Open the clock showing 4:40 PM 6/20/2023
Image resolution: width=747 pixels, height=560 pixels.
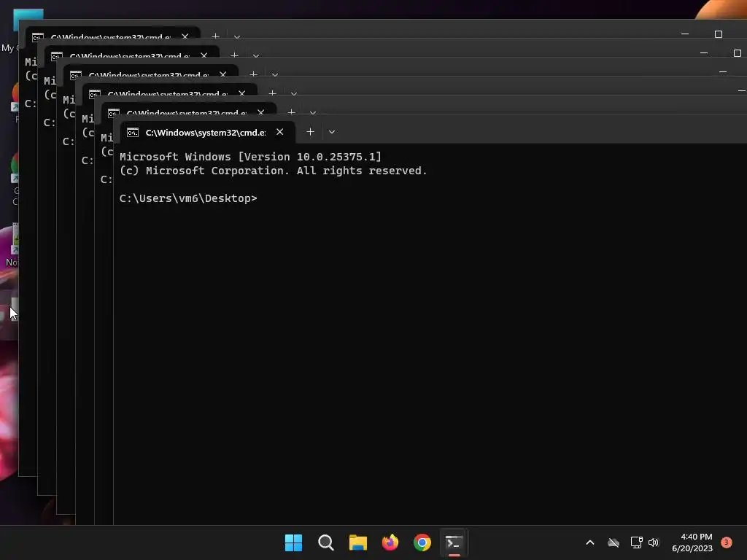click(x=692, y=542)
